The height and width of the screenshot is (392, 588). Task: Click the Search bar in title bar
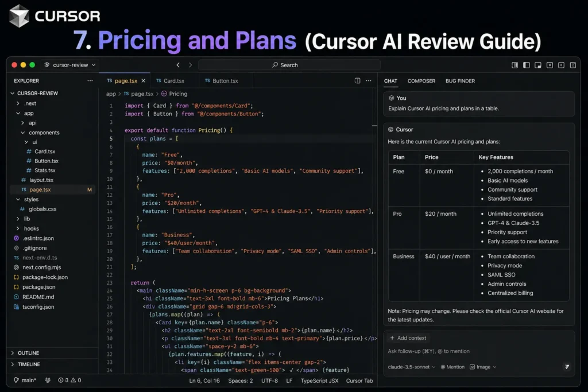tap(289, 65)
